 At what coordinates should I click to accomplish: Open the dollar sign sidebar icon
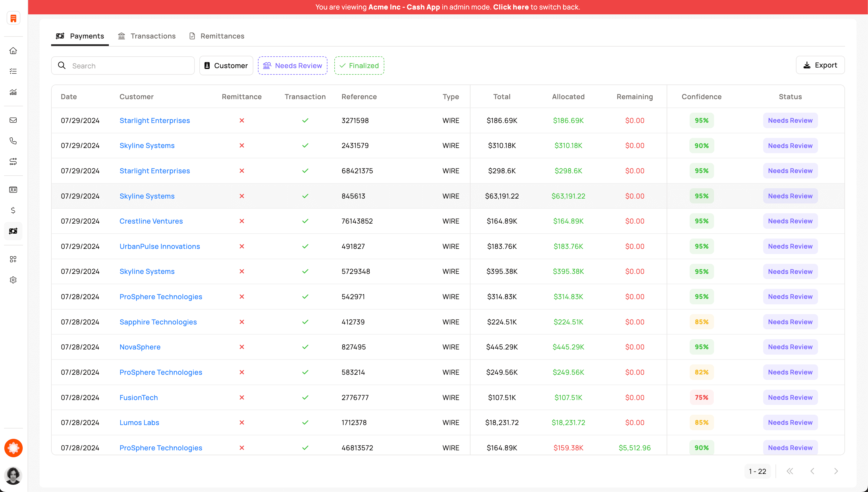13,211
